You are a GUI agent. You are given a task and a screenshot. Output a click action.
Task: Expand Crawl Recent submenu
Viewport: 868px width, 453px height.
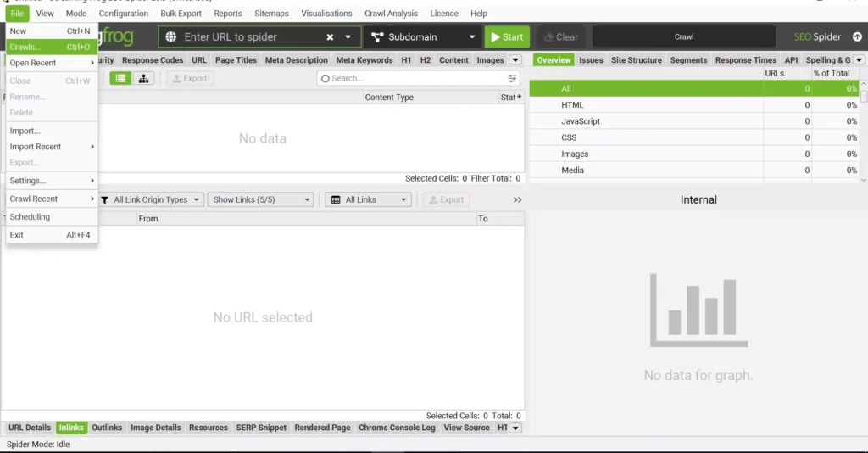tap(52, 199)
